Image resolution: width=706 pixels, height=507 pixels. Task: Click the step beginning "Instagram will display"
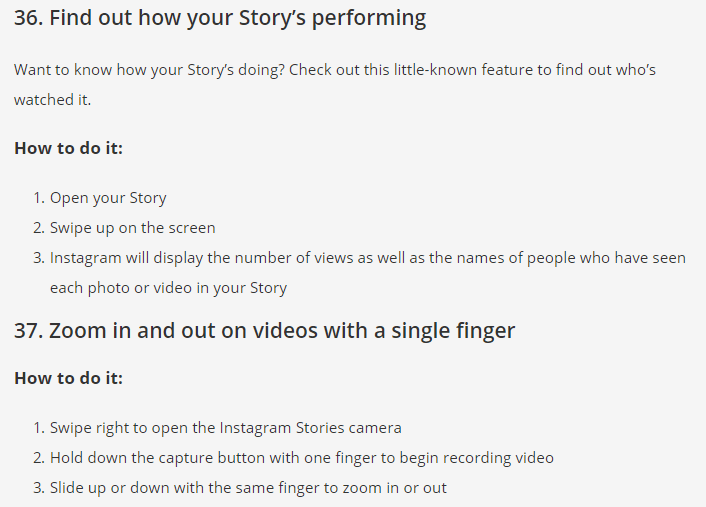[367, 258]
